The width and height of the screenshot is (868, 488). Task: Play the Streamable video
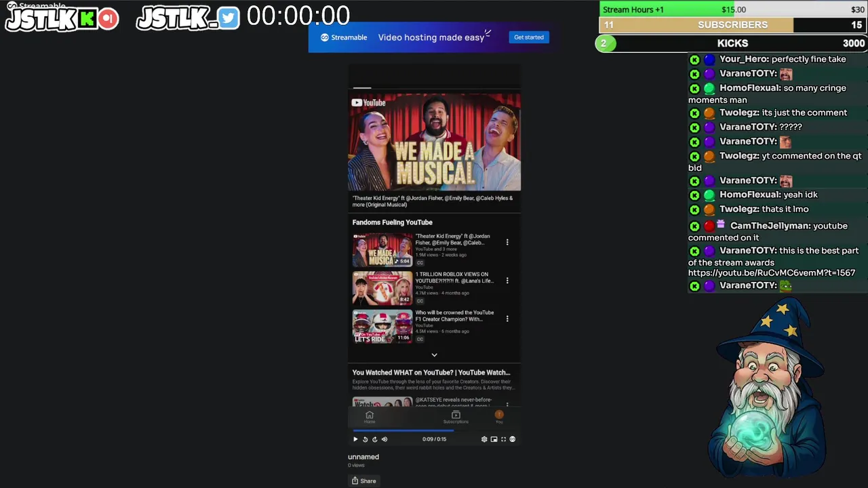[x=355, y=439]
